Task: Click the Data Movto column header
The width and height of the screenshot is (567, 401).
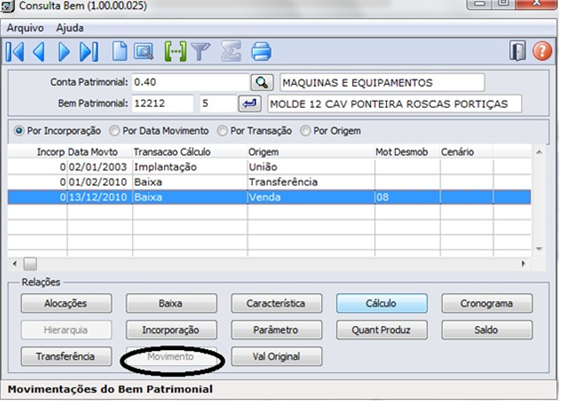Action: click(x=99, y=152)
